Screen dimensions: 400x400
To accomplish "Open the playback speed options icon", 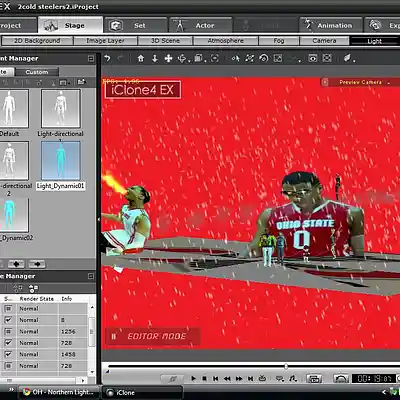I will tap(280, 378).
